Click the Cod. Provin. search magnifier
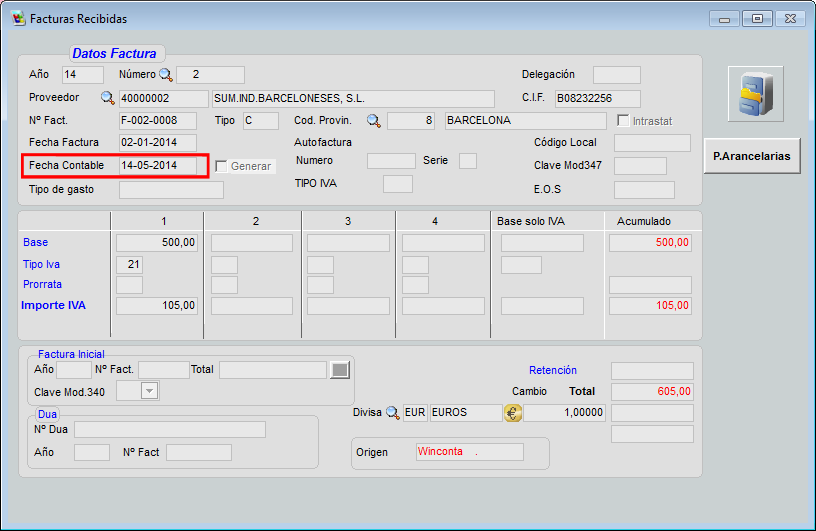816x531 pixels. click(x=373, y=121)
